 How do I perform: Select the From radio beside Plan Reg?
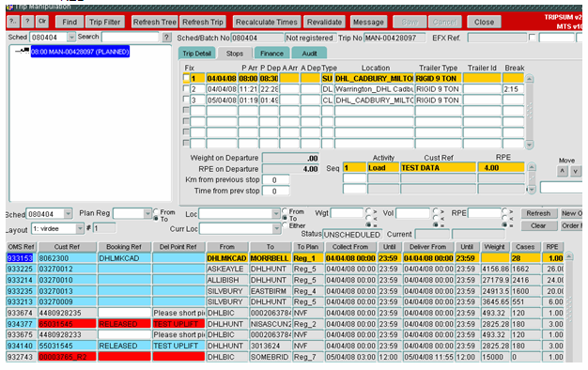(156, 211)
